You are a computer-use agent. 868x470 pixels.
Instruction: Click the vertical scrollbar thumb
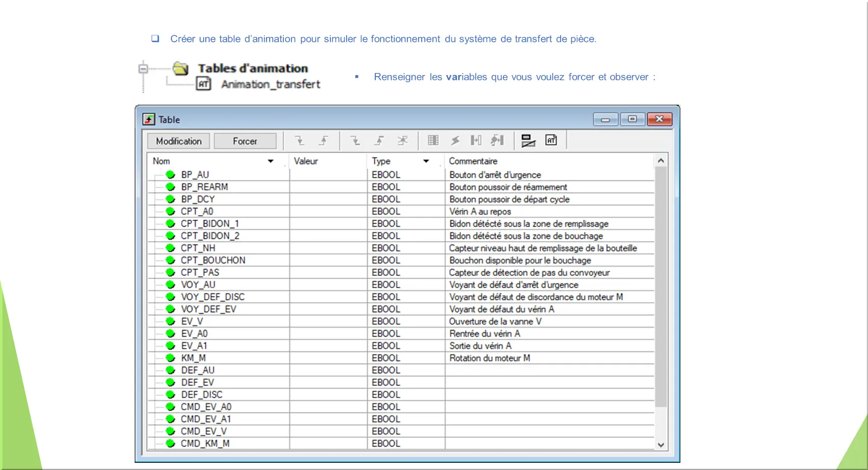[661, 287]
